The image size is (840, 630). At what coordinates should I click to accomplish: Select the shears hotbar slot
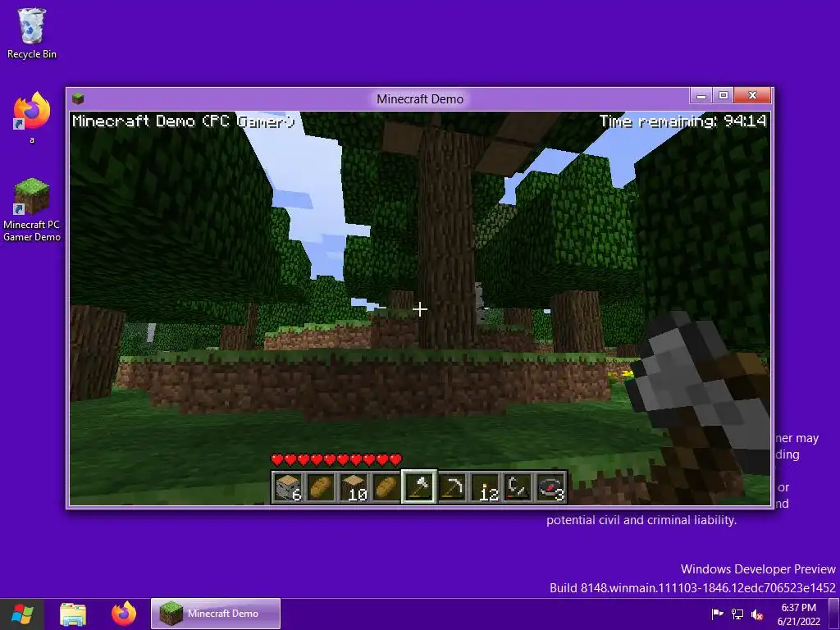tap(518, 487)
